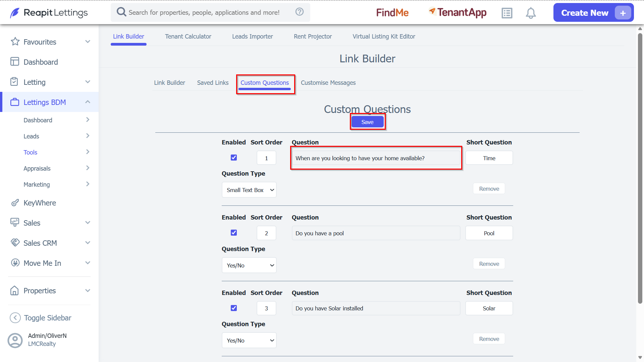Open the Rent Projector tab
Image resolution: width=644 pixels, height=362 pixels.
[x=313, y=36]
